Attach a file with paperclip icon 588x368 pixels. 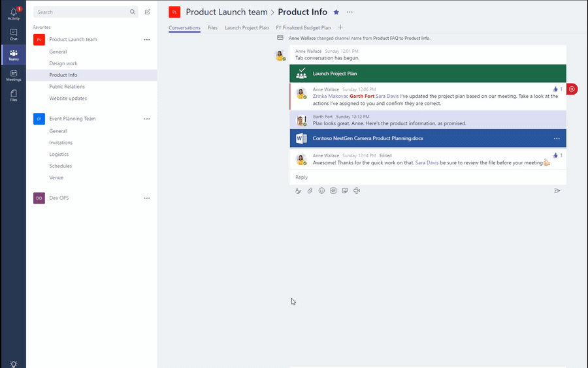pos(310,191)
